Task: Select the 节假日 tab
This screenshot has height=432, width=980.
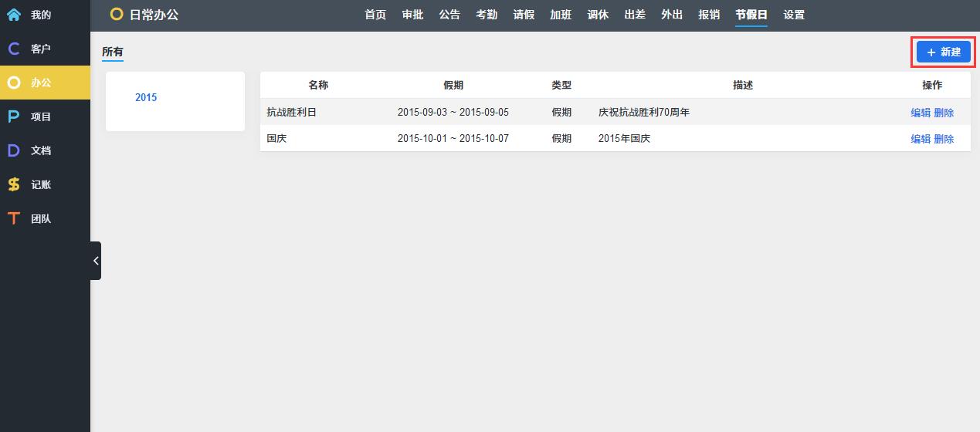Action: (x=751, y=15)
